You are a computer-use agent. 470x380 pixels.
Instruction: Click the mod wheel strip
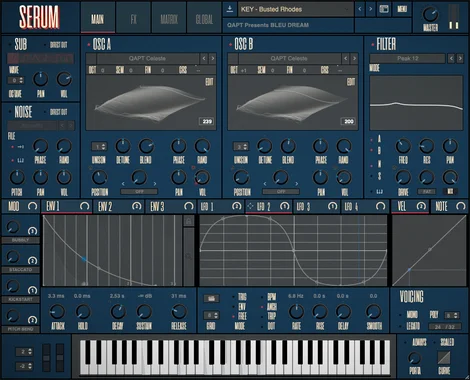tap(60, 358)
